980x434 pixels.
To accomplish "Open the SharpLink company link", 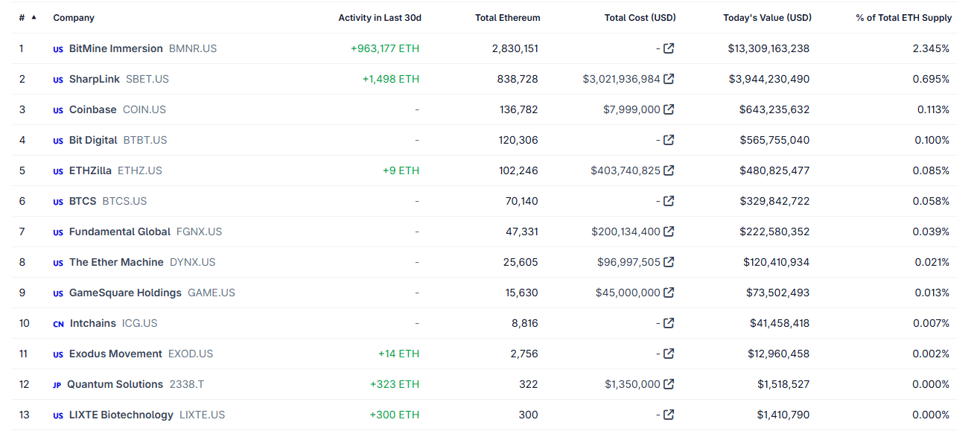I will pos(95,79).
